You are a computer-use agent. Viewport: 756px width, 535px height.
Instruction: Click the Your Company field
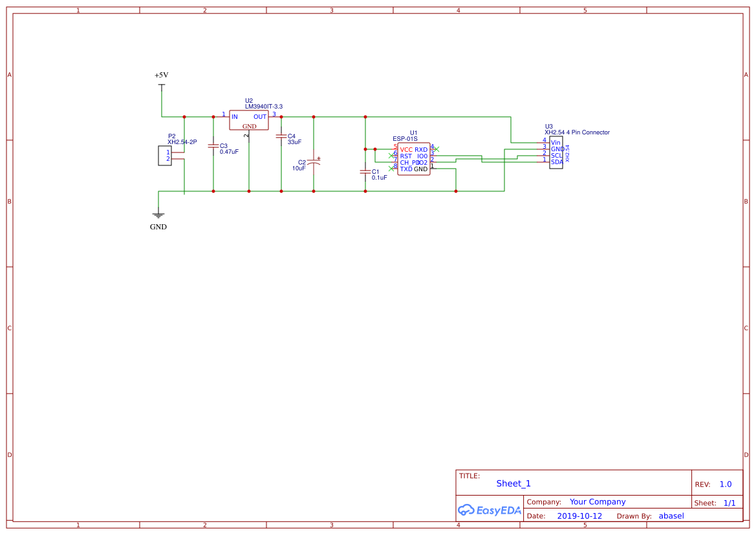click(597, 501)
